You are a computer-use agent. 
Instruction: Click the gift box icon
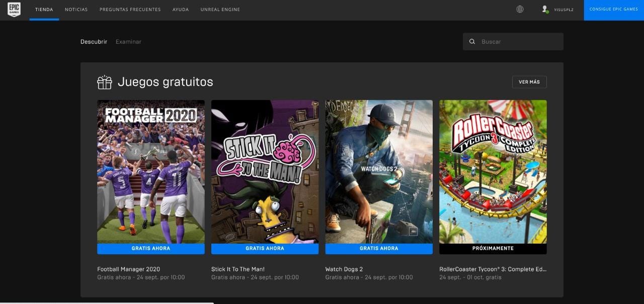[105, 82]
